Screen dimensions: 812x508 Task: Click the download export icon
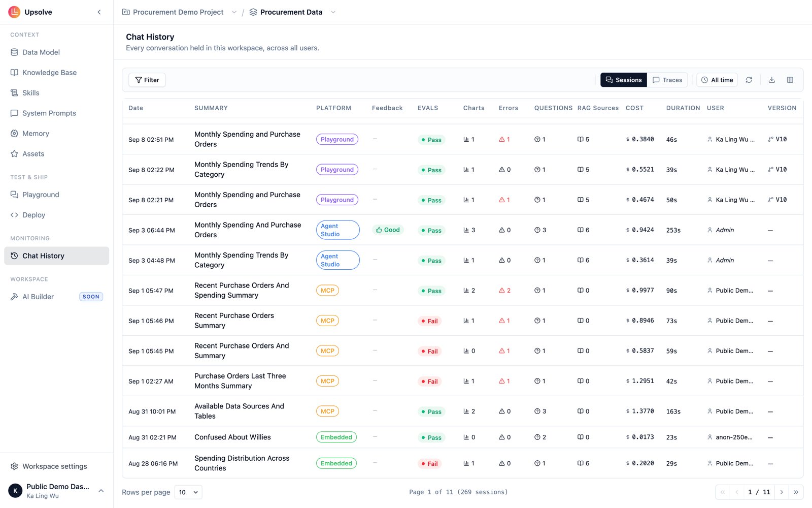click(x=772, y=80)
